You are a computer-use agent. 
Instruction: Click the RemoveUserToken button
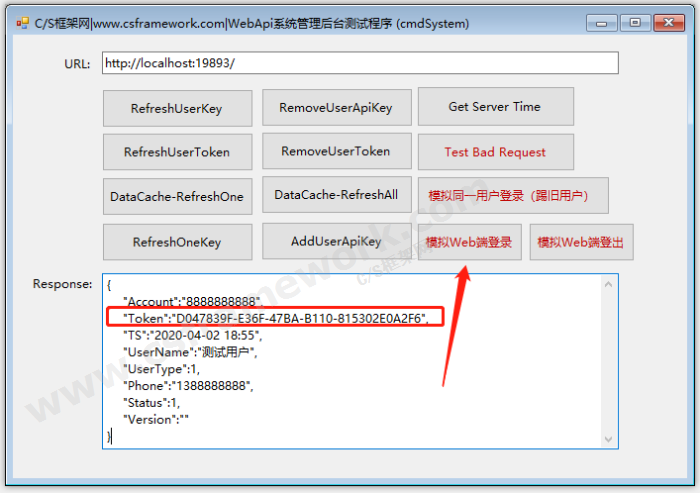pyautogui.click(x=336, y=151)
